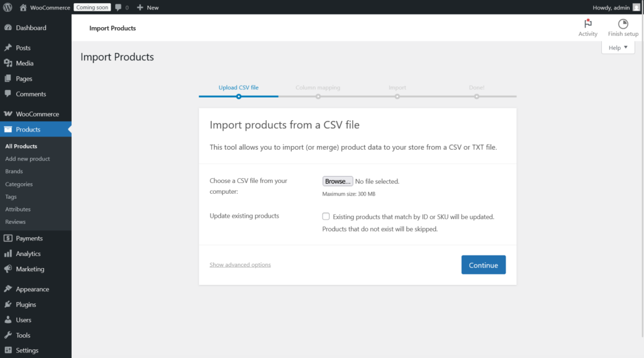Click the Finish setup progress icon
The height and width of the screenshot is (358, 644).
click(623, 23)
